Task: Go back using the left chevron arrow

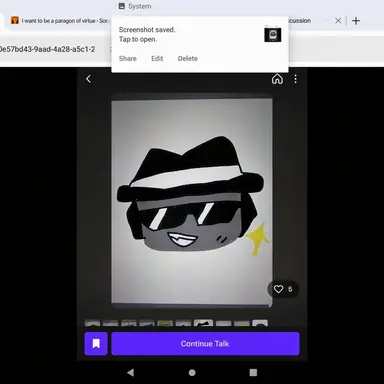Action: tap(88, 79)
